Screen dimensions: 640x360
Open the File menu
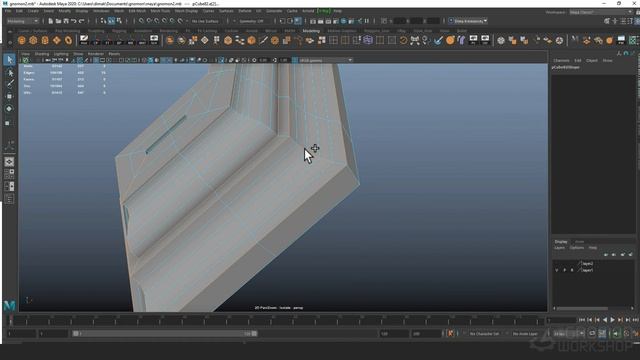coord(8,11)
